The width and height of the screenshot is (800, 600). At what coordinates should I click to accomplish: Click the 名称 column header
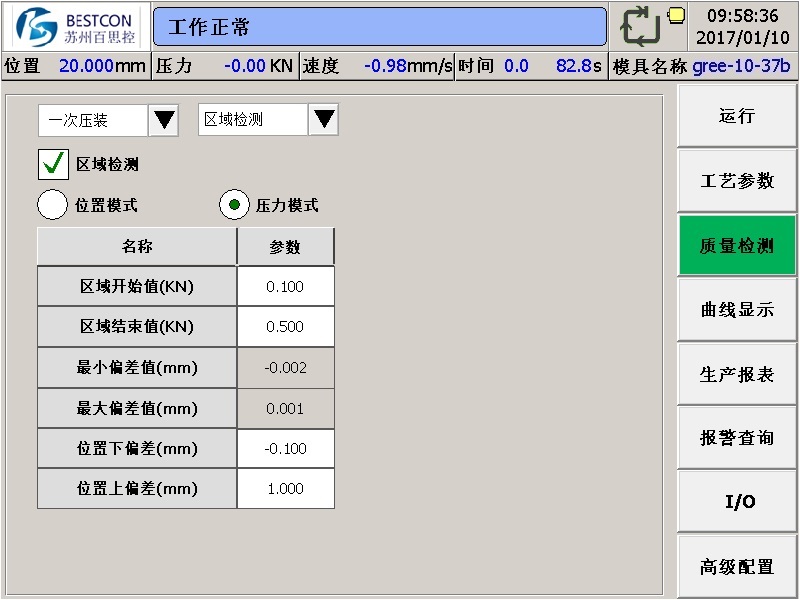(137, 246)
